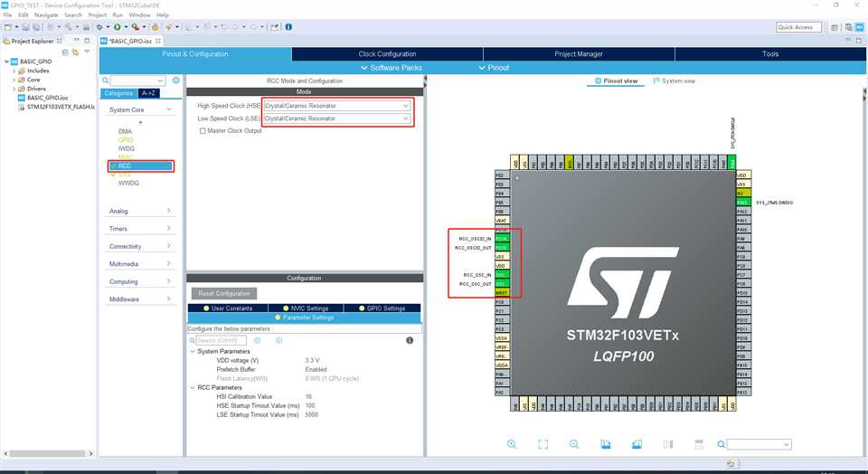Viewport: 868px width, 474px height.
Task: Select GPIO in System Core list
Action: [x=126, y=140]
